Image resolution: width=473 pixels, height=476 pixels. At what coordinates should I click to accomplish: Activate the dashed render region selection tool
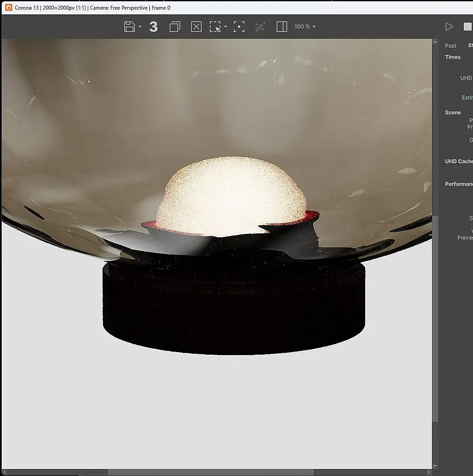(215, 27)
